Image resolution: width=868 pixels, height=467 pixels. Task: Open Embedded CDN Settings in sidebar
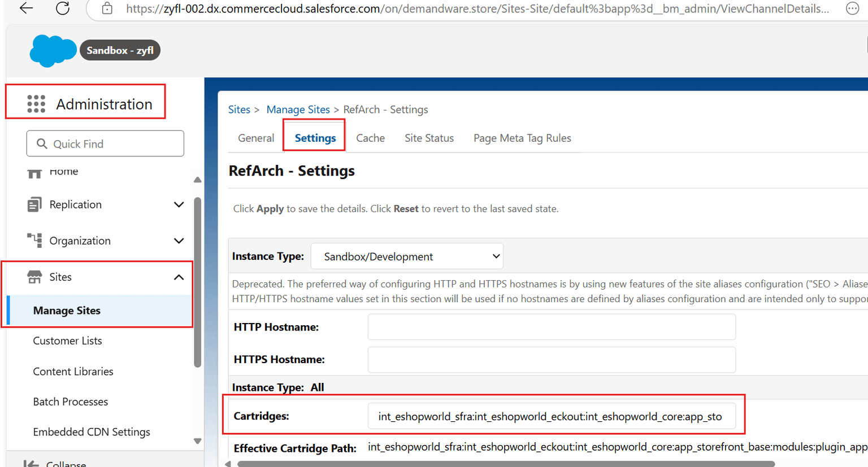[92, 432]
